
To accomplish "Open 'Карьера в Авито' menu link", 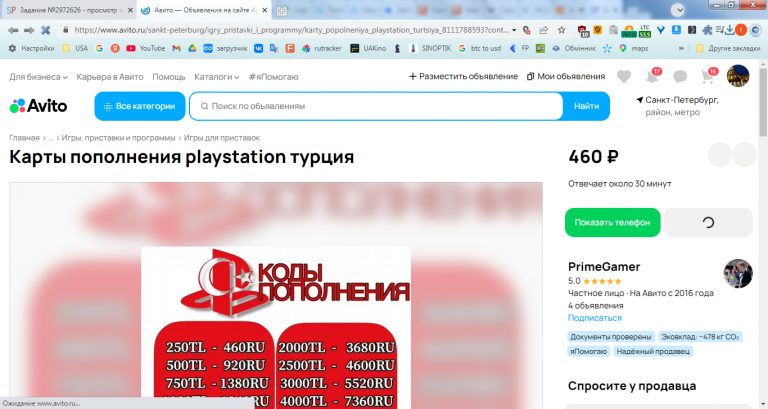I will coord(110,77).
